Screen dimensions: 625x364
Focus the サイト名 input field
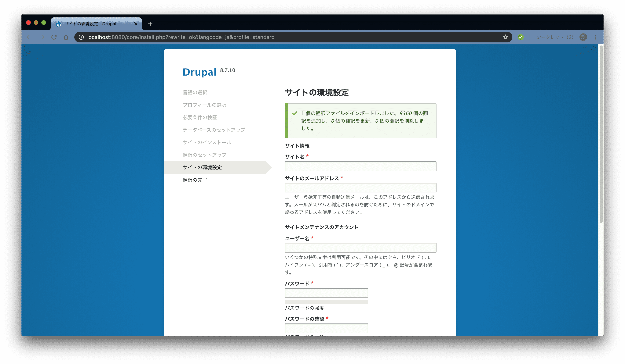coord(360,166)
